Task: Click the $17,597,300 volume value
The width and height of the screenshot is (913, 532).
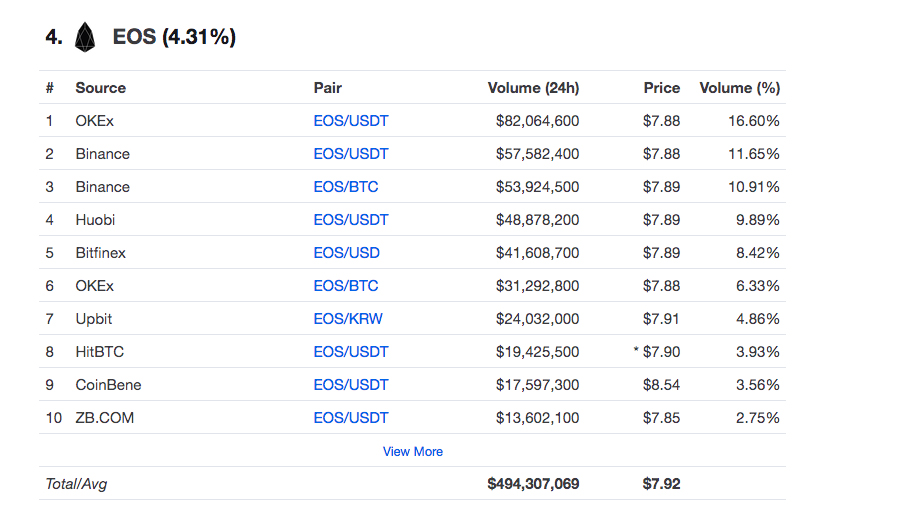Action: 537,385
